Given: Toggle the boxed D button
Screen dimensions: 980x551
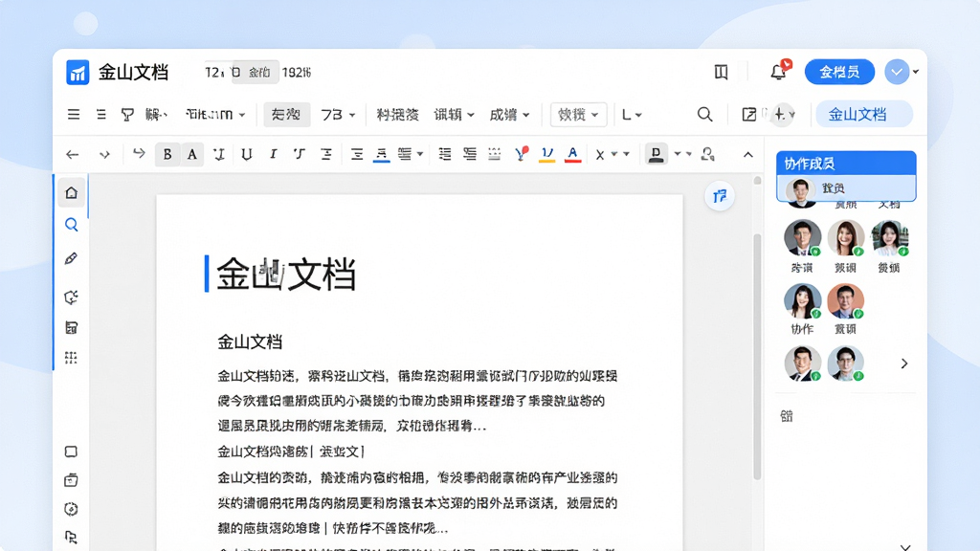Looking at the screenshot, I should (x=657, y=154).
